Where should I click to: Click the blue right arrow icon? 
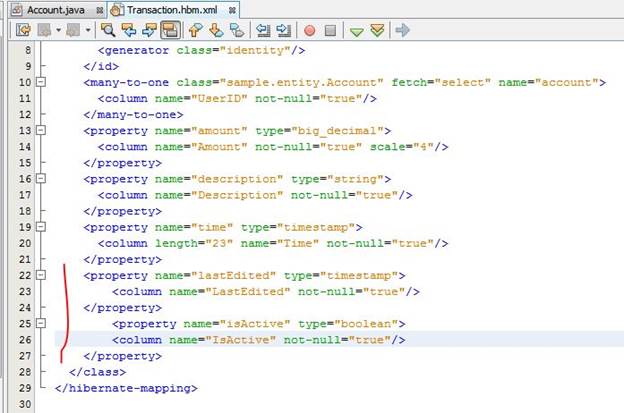(402, 30)
